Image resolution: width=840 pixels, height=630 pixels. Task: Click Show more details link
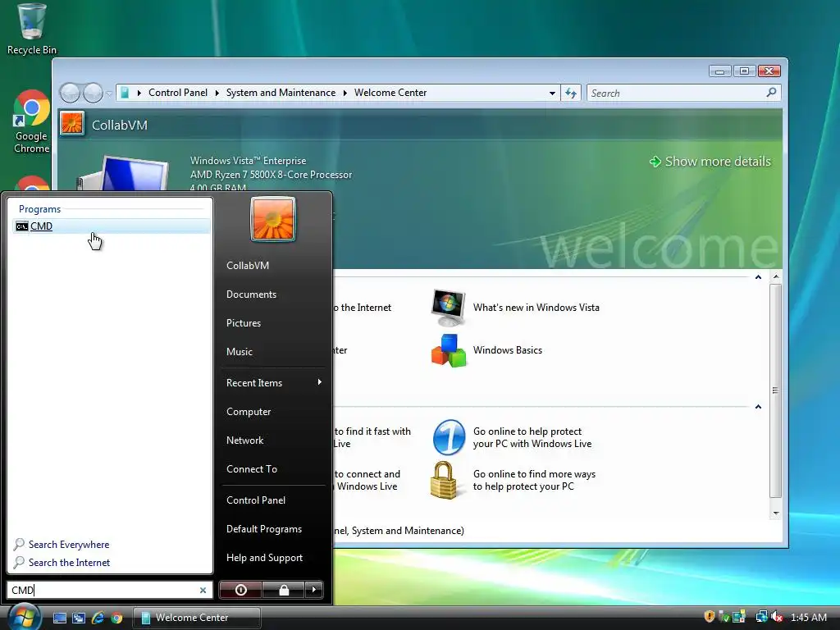[x=710, y=162]
